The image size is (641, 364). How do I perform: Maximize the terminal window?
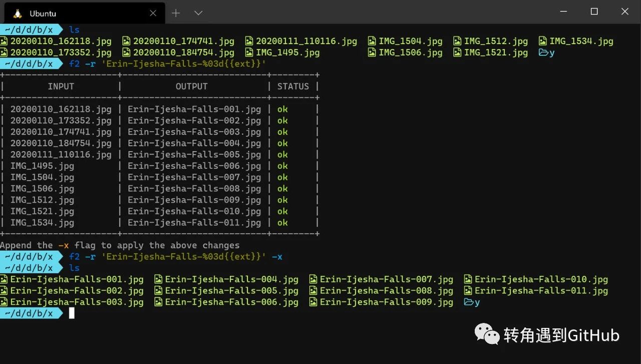click(x=594, y=12)
